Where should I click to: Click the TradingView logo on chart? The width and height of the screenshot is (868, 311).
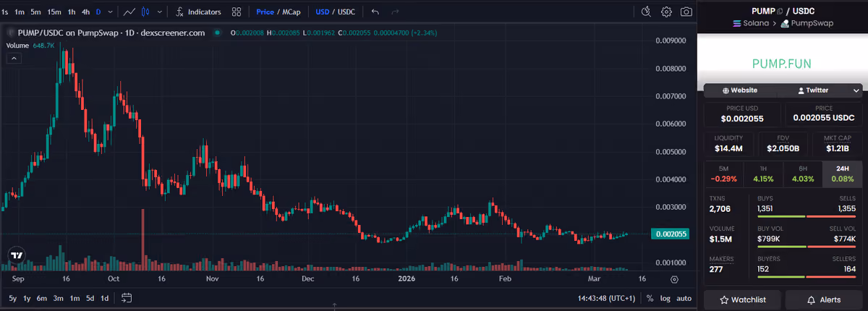pyautogui.click(x=17, y=255)
